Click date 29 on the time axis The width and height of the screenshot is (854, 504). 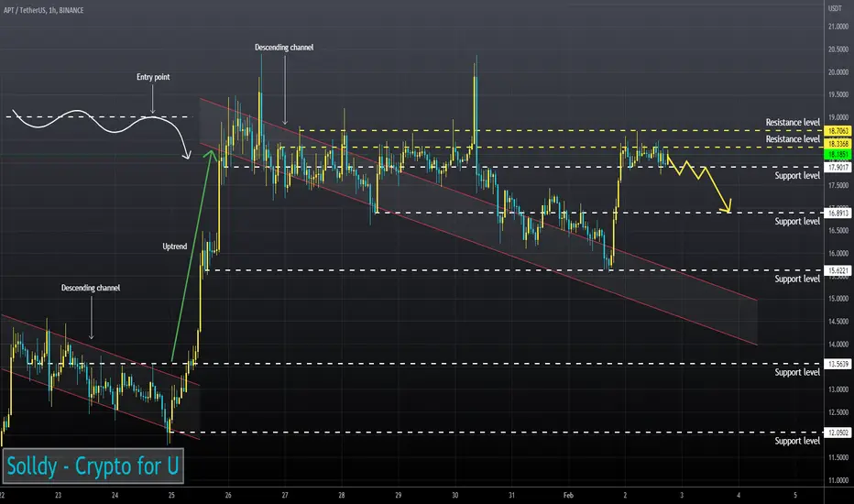click(x=398, y=495)
